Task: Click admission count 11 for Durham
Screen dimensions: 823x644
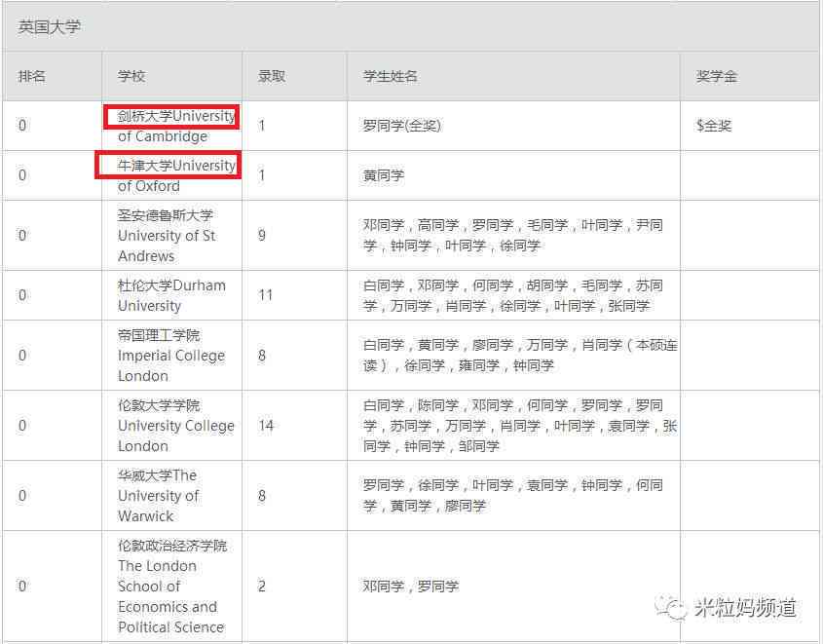Action: [x=266, y=295]
